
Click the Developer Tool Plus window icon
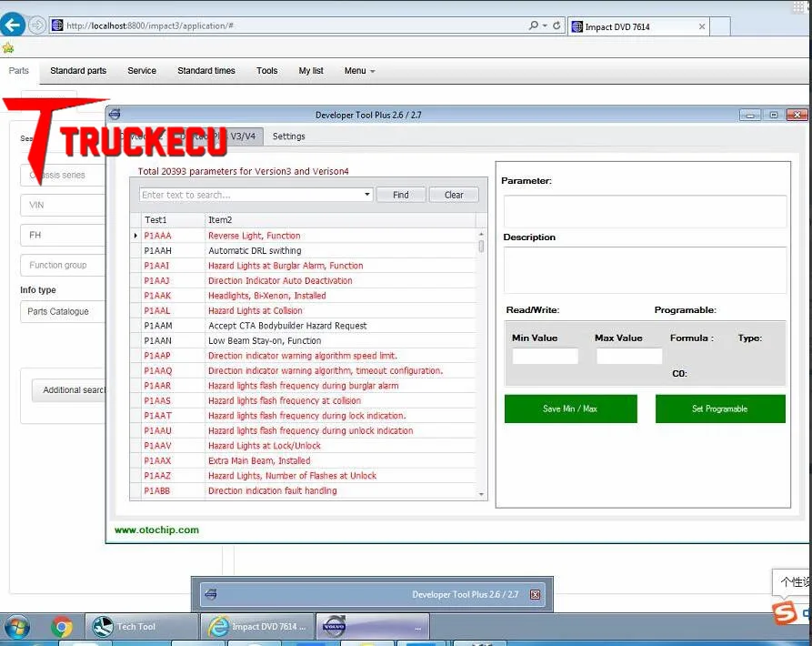[x=115, y=114]
